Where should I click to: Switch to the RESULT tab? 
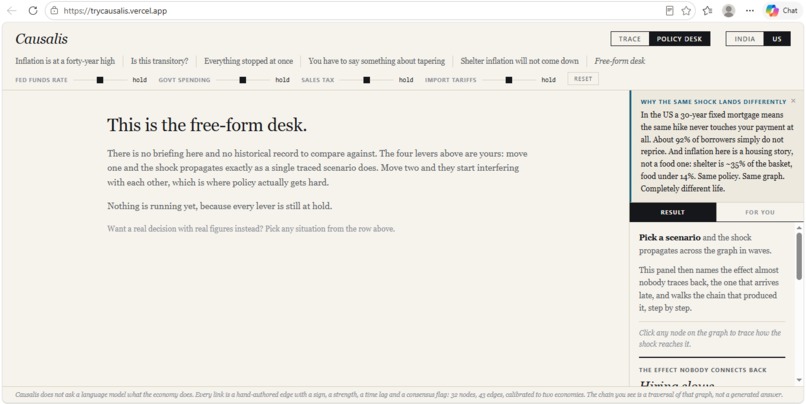click(672, 212)
